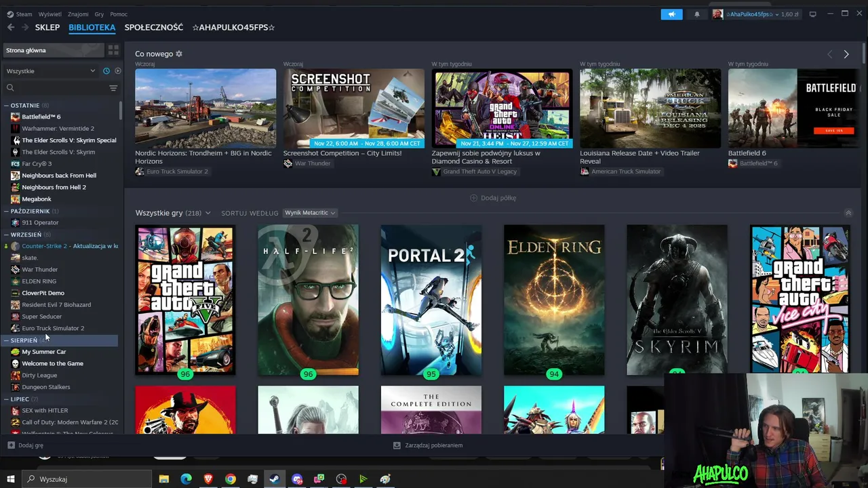The image size is (868, 488).
Task: Toggle sort by recent activity clock icon
Action: 106,71
